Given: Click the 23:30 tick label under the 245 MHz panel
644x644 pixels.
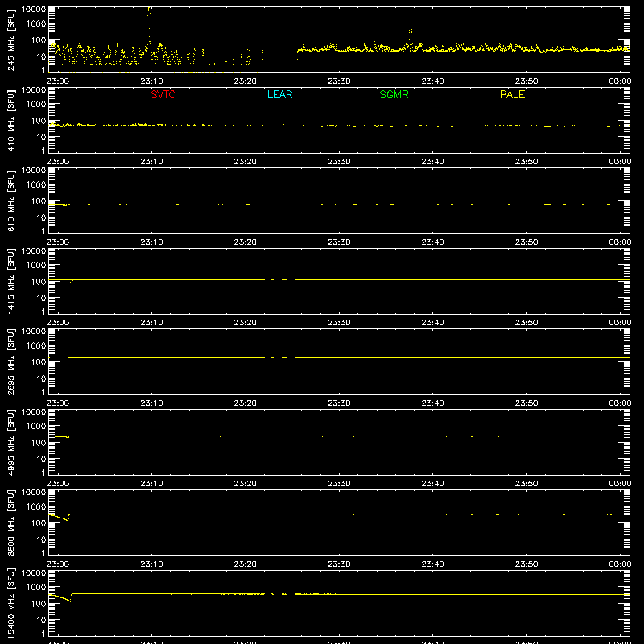Looking at the screenshot, I should (339, 81).
